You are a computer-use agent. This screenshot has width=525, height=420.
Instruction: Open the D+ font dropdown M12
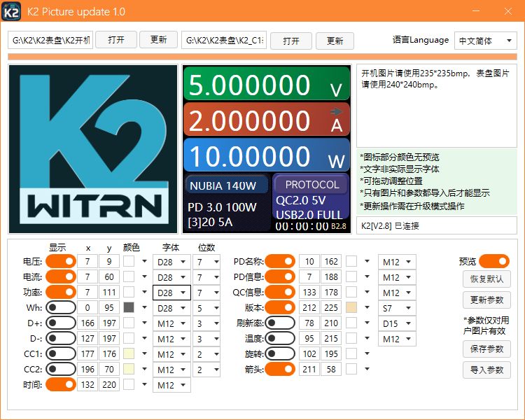pyautogui.click(x=171, y=323)
